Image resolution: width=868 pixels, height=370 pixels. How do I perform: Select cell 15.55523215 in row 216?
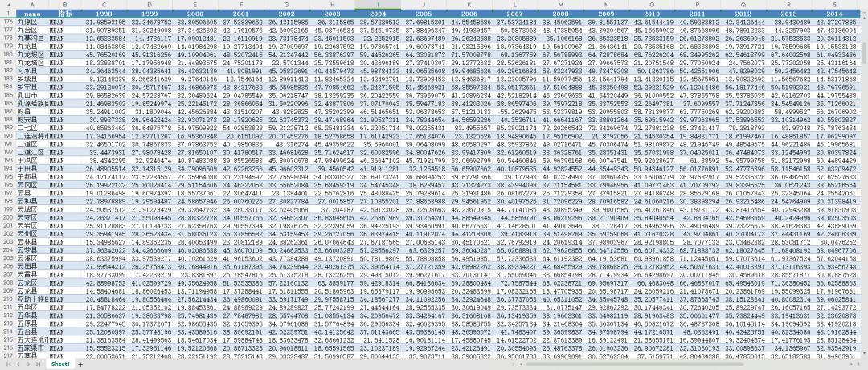coord(104,348)
